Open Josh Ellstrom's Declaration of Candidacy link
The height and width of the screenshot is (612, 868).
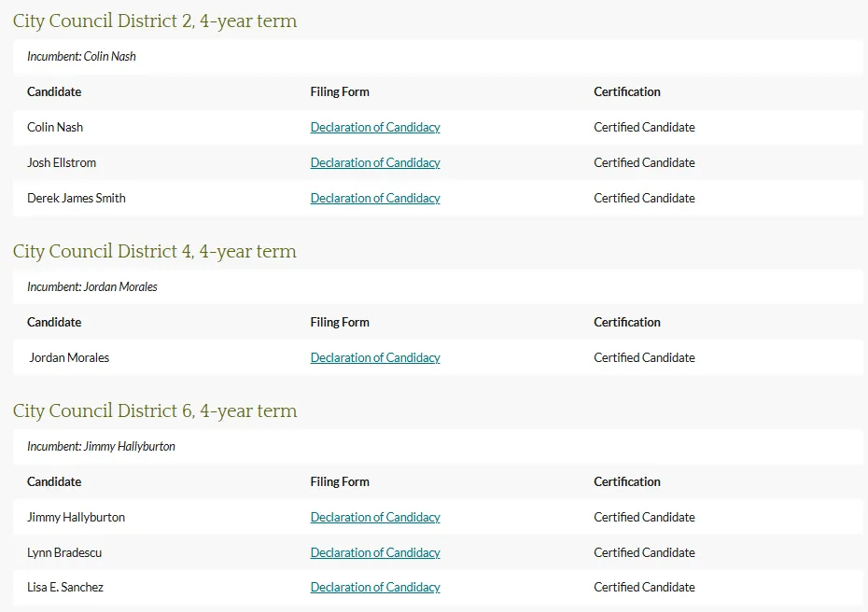[x=375, y=162]
